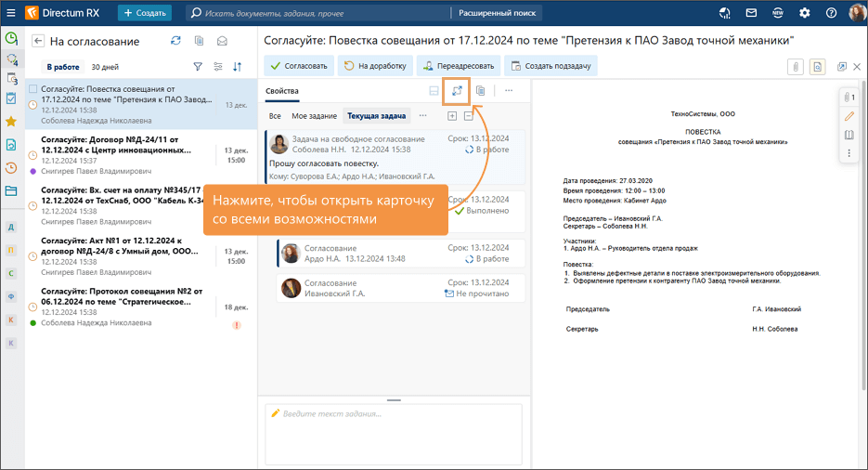Click the На доработку button
The width and height of the screenshot is (868, 470).
coord(375,66)
